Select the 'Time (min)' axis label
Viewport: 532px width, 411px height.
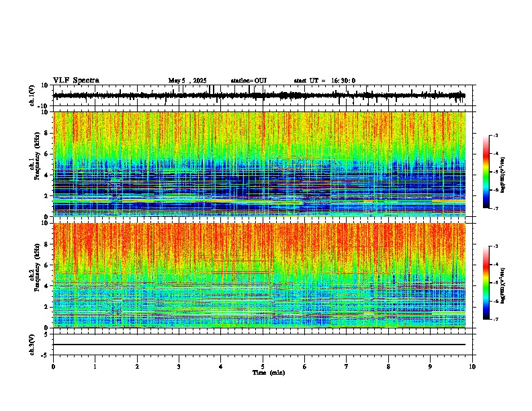[269, 373]
